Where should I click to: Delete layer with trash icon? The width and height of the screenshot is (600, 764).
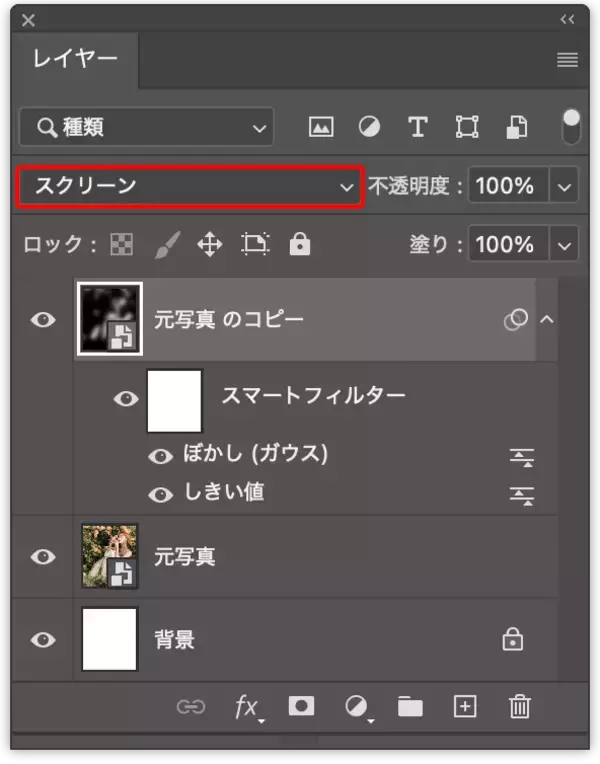pos(520,706)
